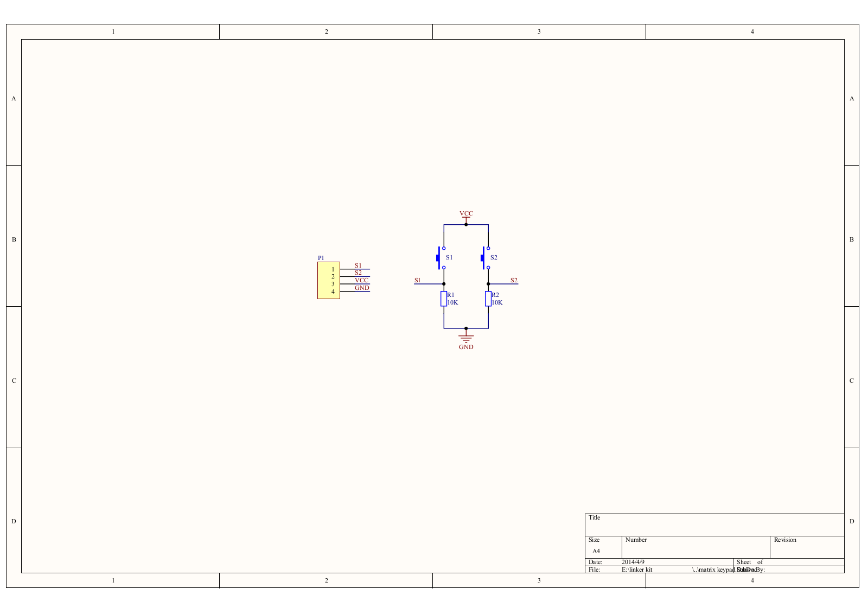The height and width of the screenshot is (614, 868).
Task: Click the date value 2014/4/9
Action: (633, 562)
